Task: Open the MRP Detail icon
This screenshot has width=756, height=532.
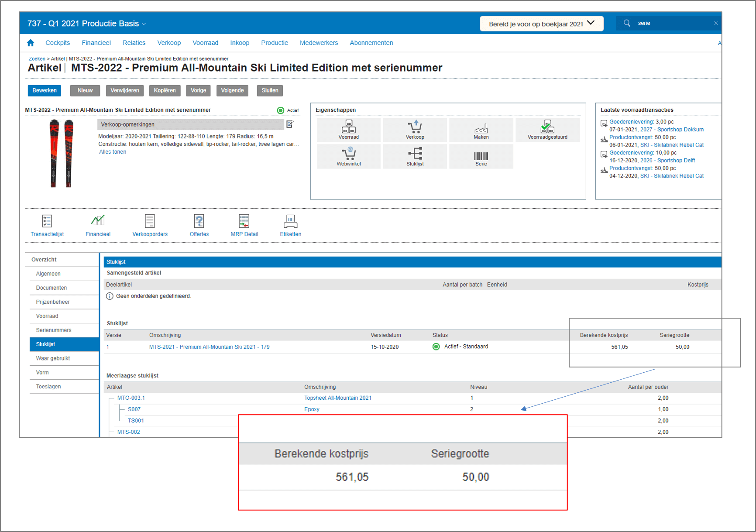Action: (244, 225)
